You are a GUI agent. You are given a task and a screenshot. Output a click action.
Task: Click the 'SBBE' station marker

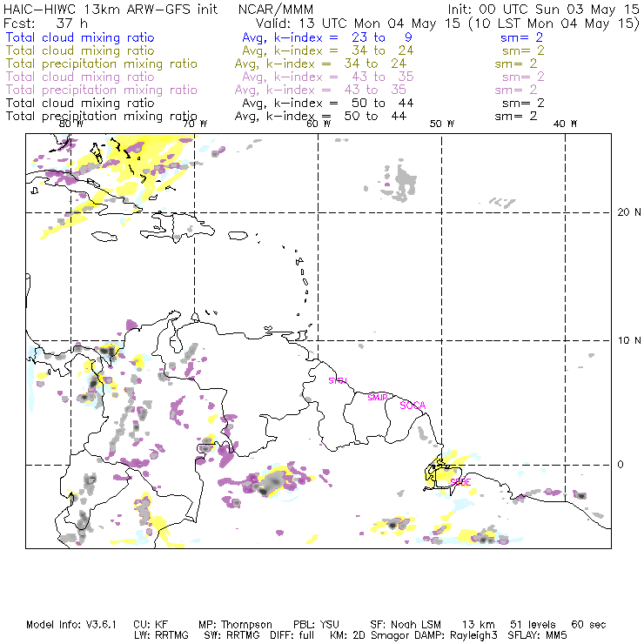[x=460, y=482]
